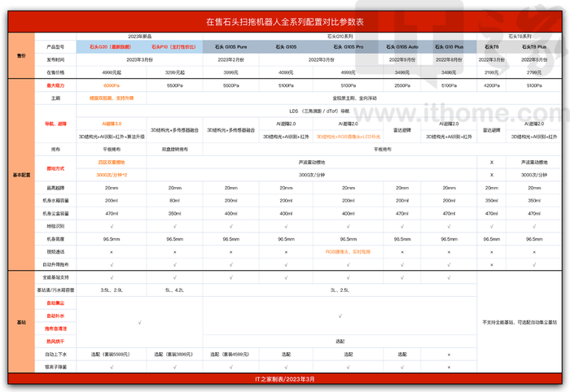Click the 选配（套装4599元）cell
Screen dimensions: 570x392
click(230, 355)
